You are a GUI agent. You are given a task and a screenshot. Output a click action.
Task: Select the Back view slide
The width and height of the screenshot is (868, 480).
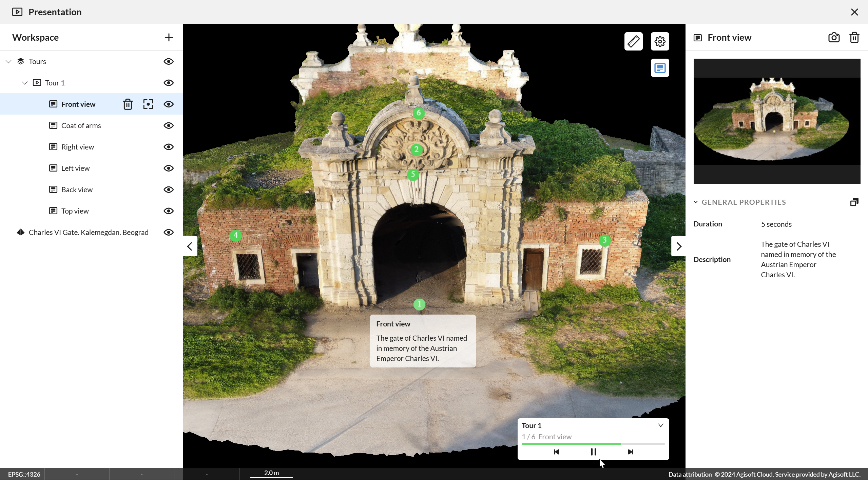pos(77,189)
